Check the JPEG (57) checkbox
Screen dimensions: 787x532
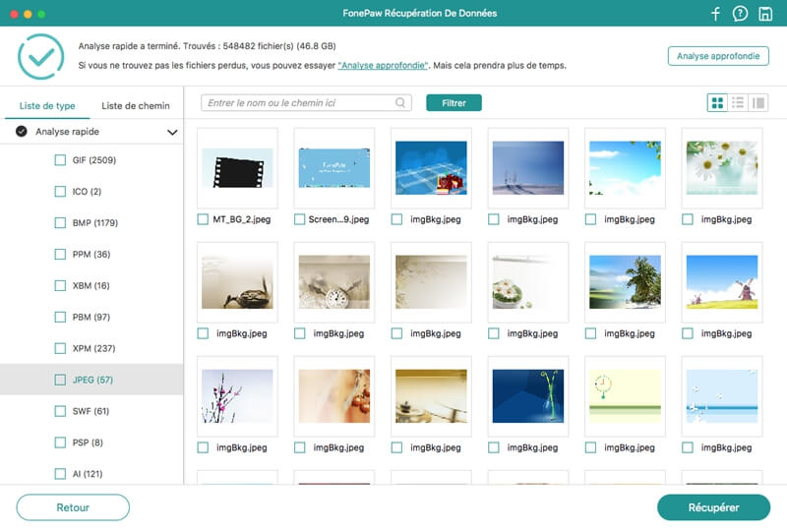click(x=60, y=380)
